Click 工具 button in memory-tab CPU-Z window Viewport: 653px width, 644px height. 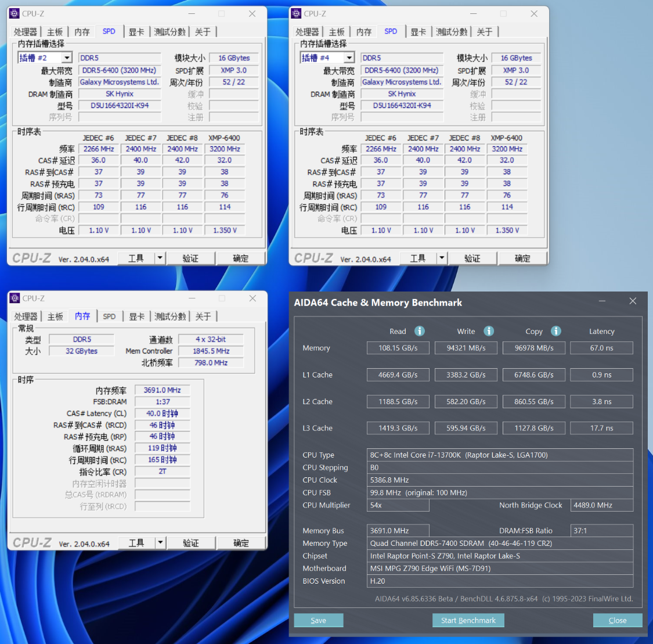point(136,543)
